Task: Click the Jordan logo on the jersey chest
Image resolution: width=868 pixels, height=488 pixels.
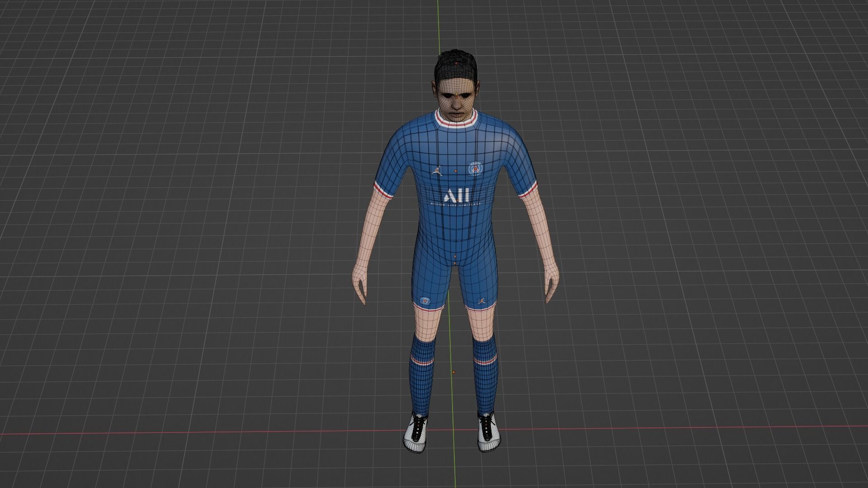Action: pyautogui.click(x=436, y=170)
